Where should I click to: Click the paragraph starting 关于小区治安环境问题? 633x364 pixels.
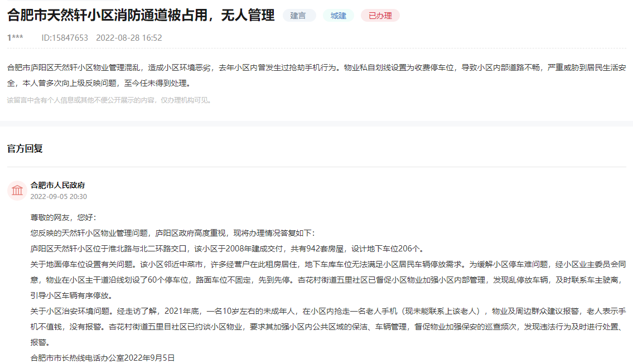(328, 327)
